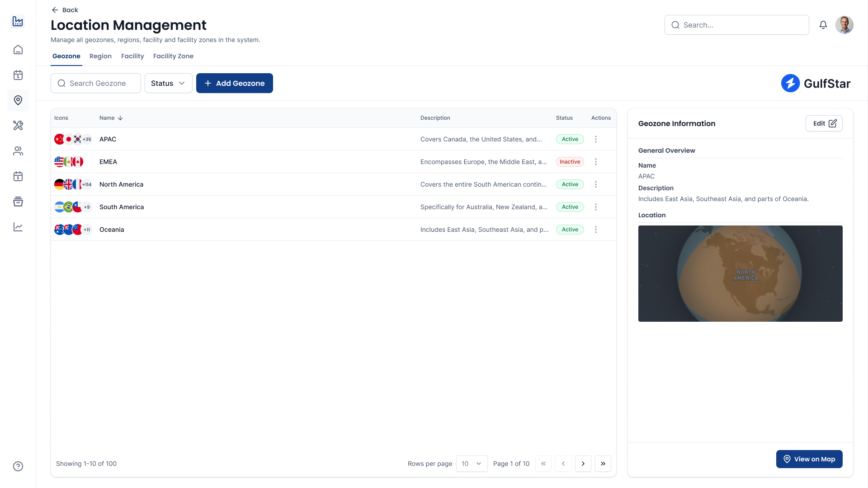Switch to the Facility tab
The image size is (868, 488).
(132, 56)
